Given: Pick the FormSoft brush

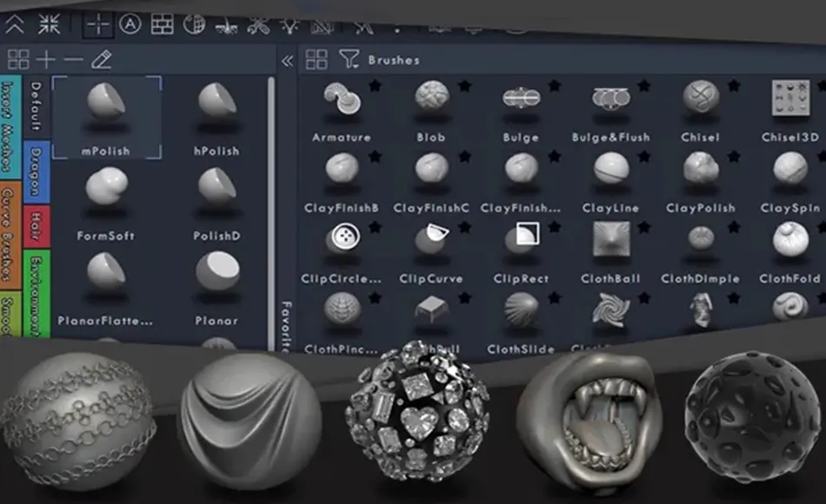Looking at the screenshot, I should pyautogui.click(x=106, y=203).
